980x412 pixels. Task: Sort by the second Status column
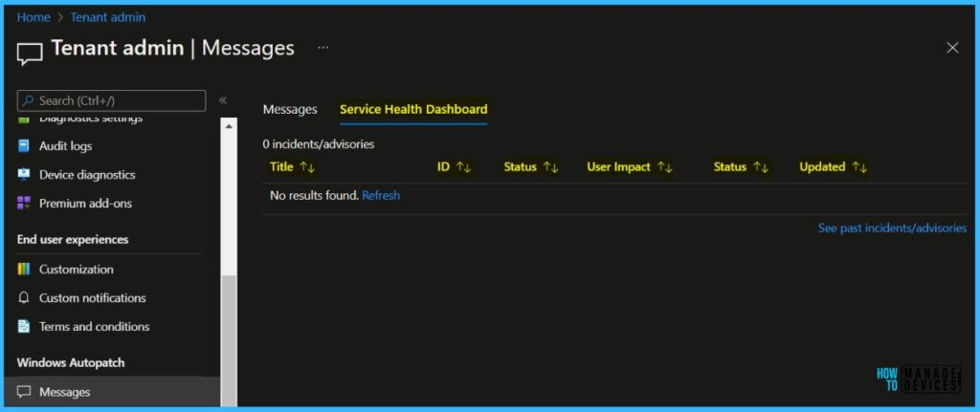[742, 166]
